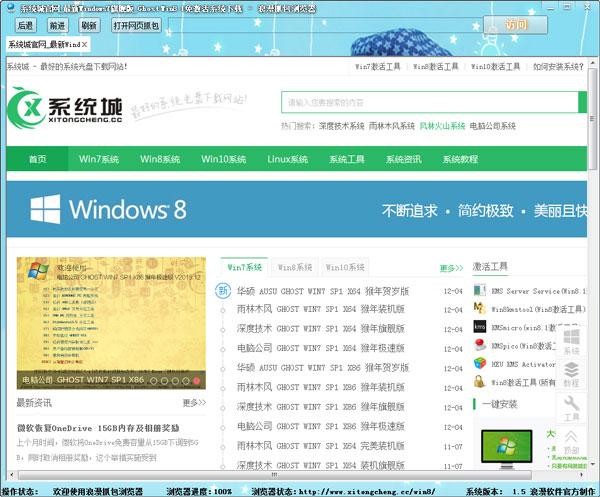Open 华硕 AUSU GHOST WIN7 SP1 X64 猴年贺岁版
Viewport: 600px width, 497px height.
(323, 291)
